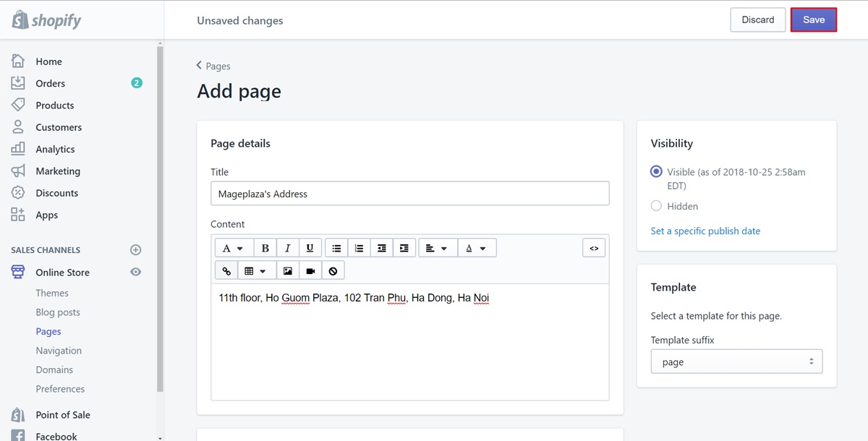The width and height of the screenshot is (868, 441).
Task: Insert a link with chain icon
Action: (226, 270)
